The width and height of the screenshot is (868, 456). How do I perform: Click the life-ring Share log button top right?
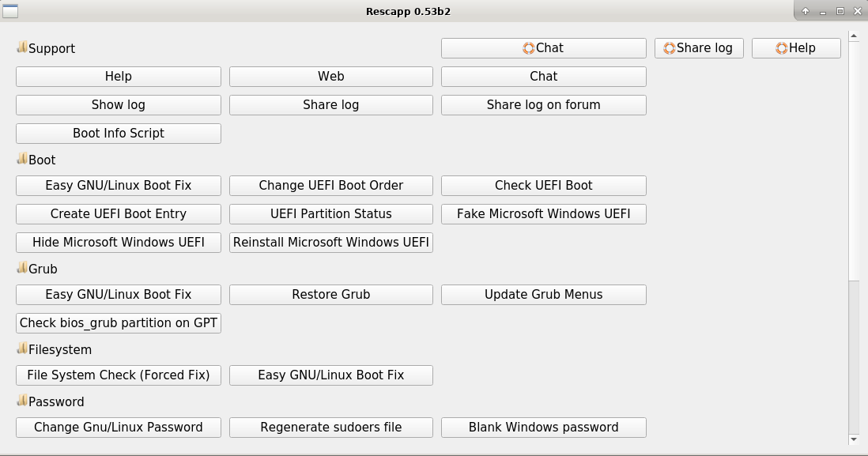point(699,48)
